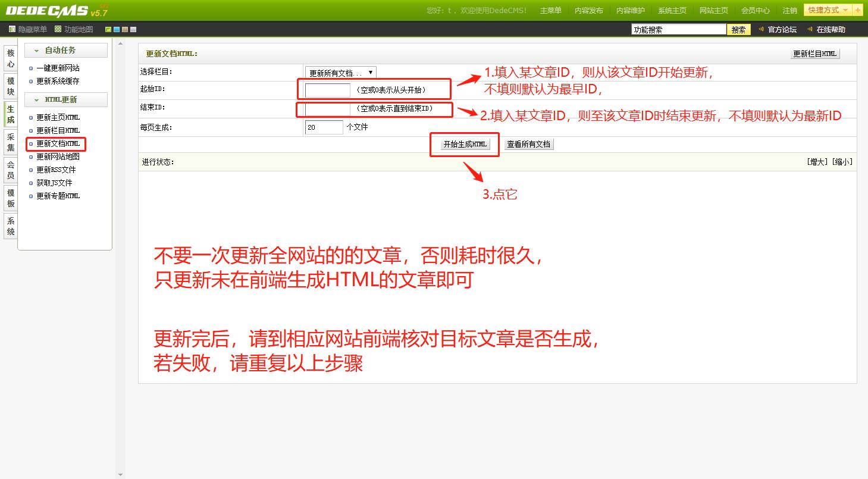The height and width of the screenshot is (479, 868).
Task: Click the sidebar scroll down arrow
Action: tap(121, 474)
